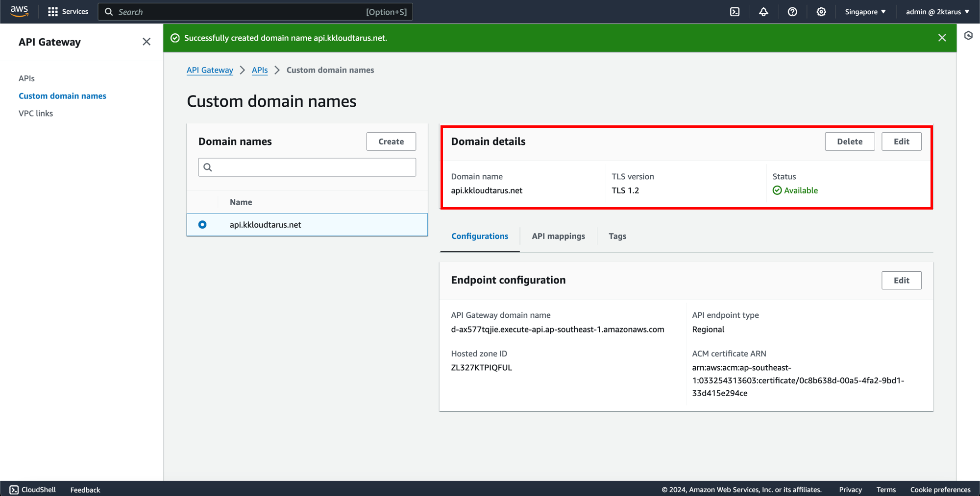Click the AWS logo home icon

pos(20,11)
